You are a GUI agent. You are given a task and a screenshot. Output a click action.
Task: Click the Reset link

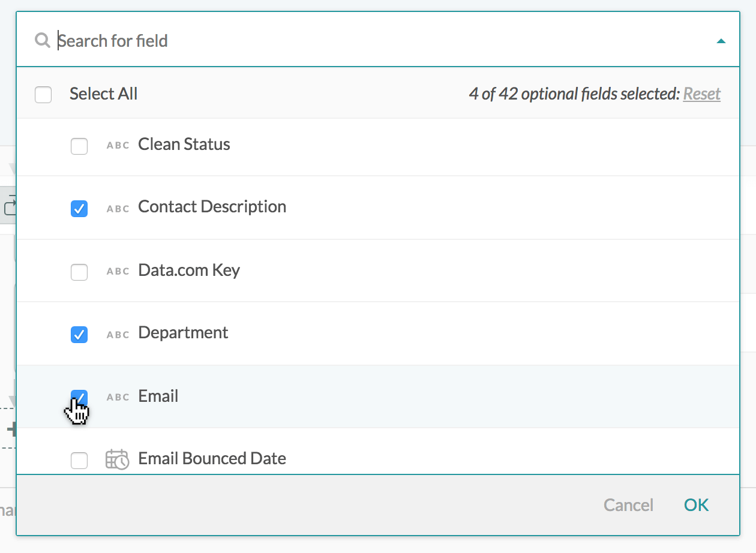701,94
